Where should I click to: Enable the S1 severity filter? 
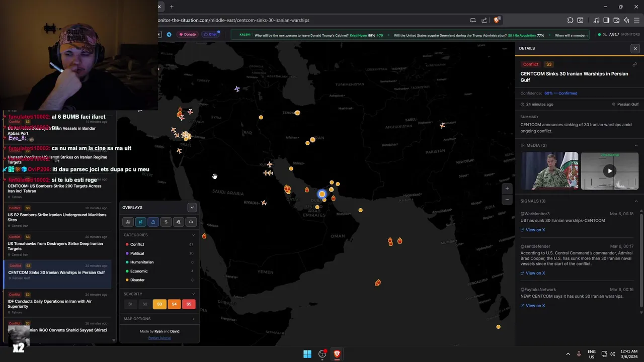tap(130, 304)
